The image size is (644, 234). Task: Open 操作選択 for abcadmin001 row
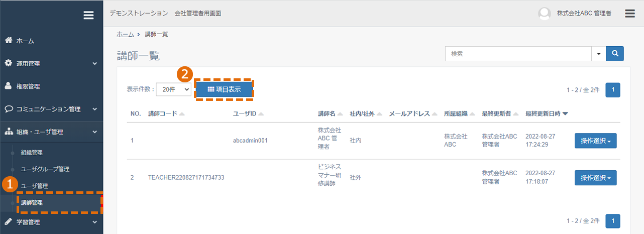(x=595, y=141)
